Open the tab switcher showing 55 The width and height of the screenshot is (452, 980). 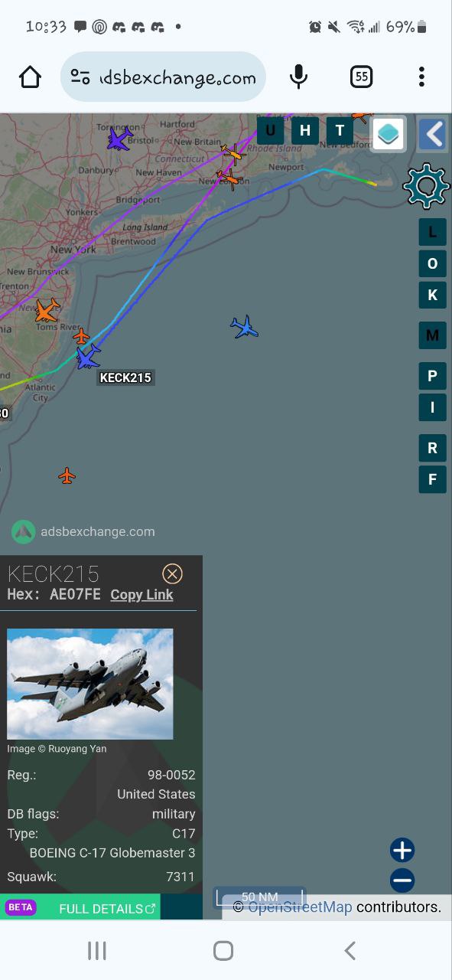tap(361, 77)
